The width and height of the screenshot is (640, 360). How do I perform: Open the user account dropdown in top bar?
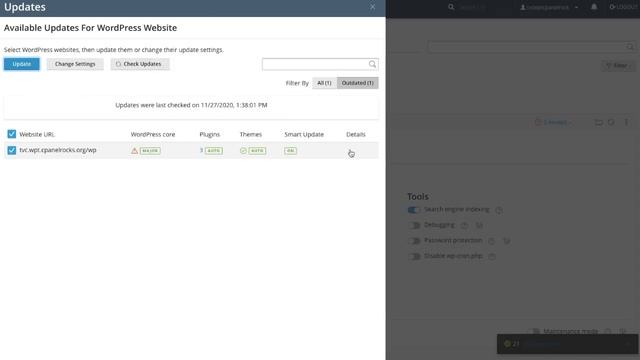point(549,7)
